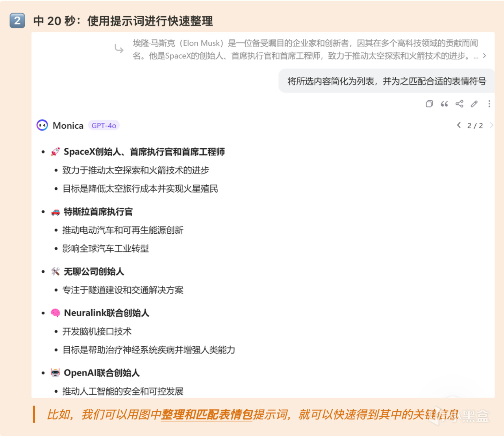Click the Monica avatar icon
This screenshot has width=504, height=436.
(42, 125)
